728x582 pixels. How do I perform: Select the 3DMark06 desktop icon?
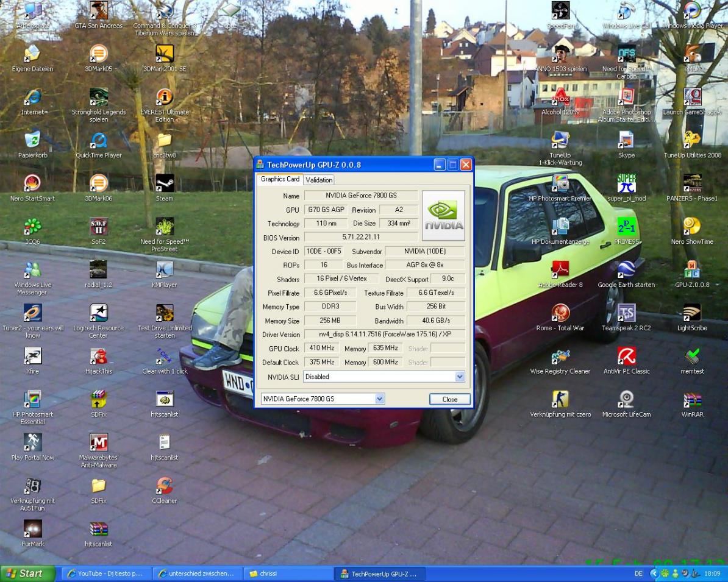pos(98,183)
